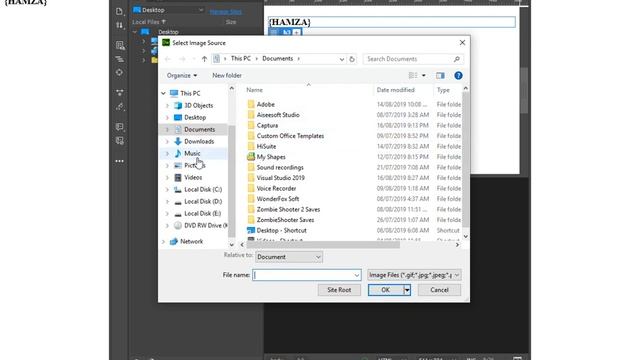Go back using the dialog's Back arrow
Viewport: 640px width, 360px height.
pos(168,59)
